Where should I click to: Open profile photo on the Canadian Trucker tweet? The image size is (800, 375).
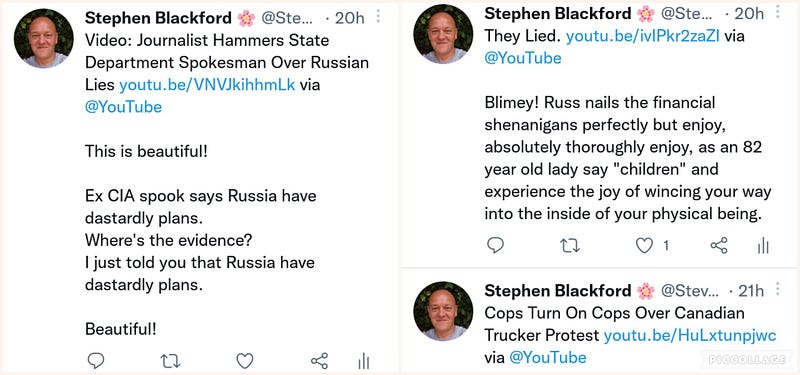tap(443, 311)
